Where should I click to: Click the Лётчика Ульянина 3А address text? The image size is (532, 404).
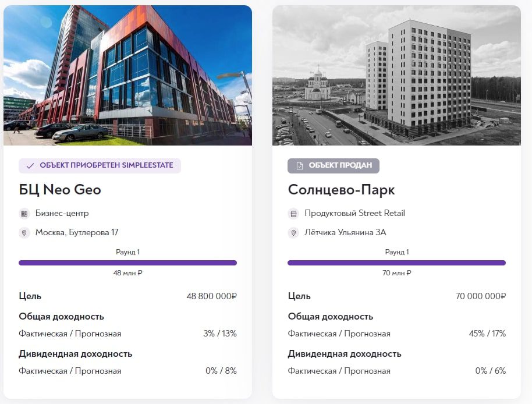(345, 232)
